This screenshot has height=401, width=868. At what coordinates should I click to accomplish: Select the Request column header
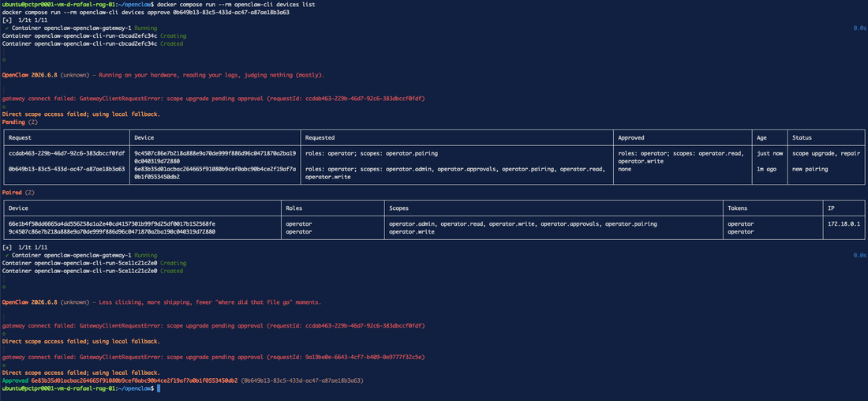pos(21,137)
